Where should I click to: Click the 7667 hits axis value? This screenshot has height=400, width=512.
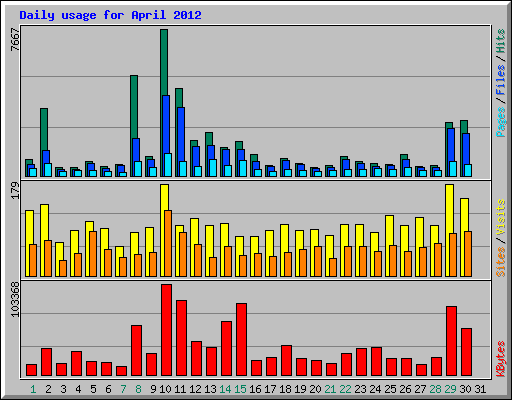tap(16, 39)
